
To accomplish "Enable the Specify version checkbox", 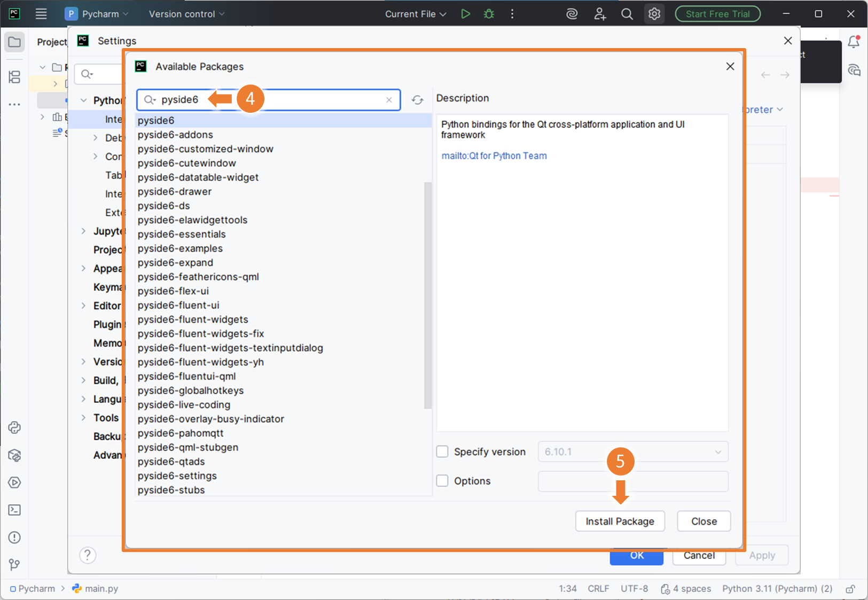I will (442, 452).
